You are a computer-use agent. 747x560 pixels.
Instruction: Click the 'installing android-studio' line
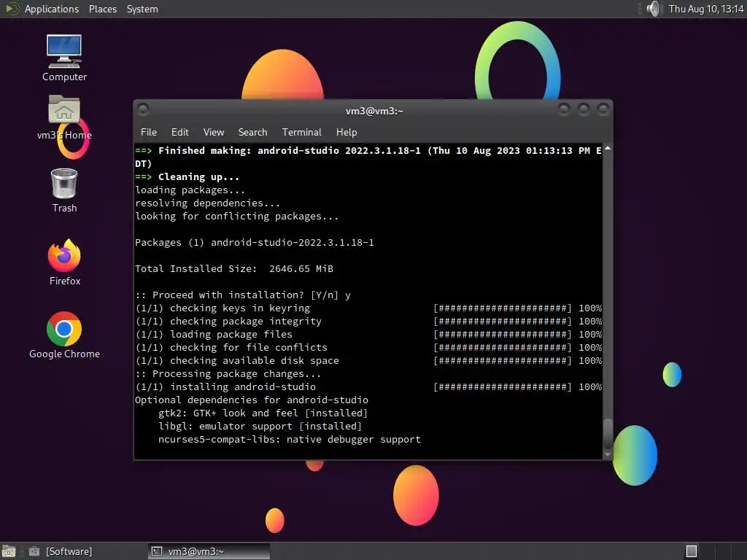pyautogui.click(x=368, y=386)
